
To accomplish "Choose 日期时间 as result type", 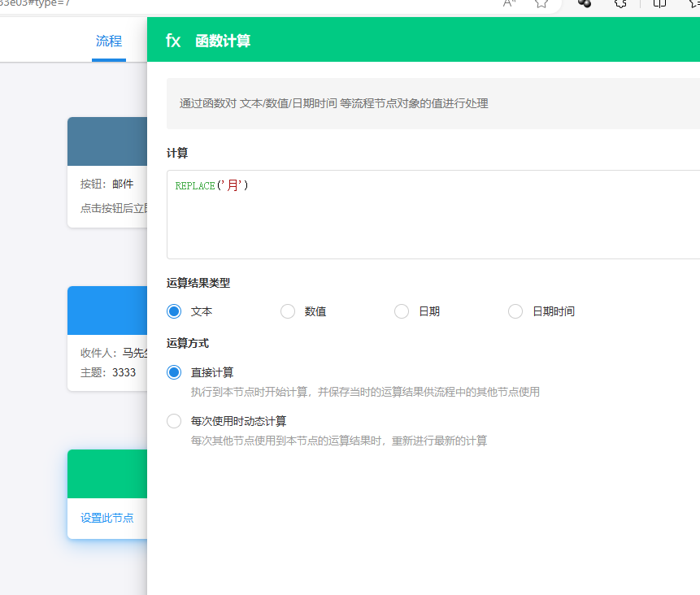I will click(x=515, y=311).
